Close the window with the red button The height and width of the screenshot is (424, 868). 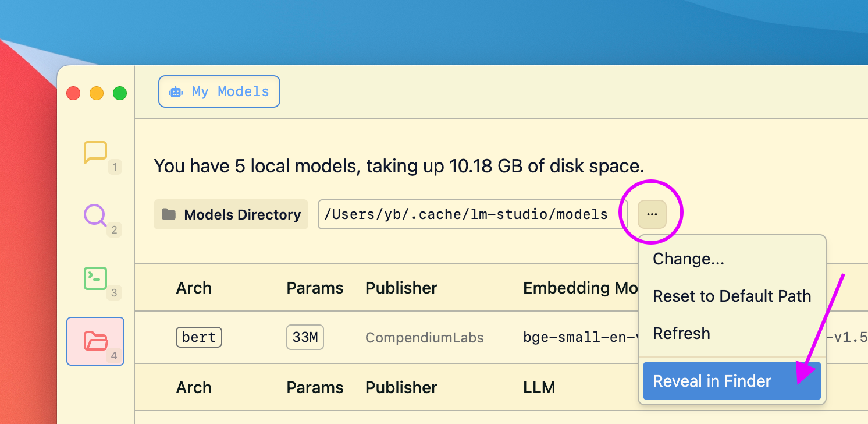coord(73,93)
